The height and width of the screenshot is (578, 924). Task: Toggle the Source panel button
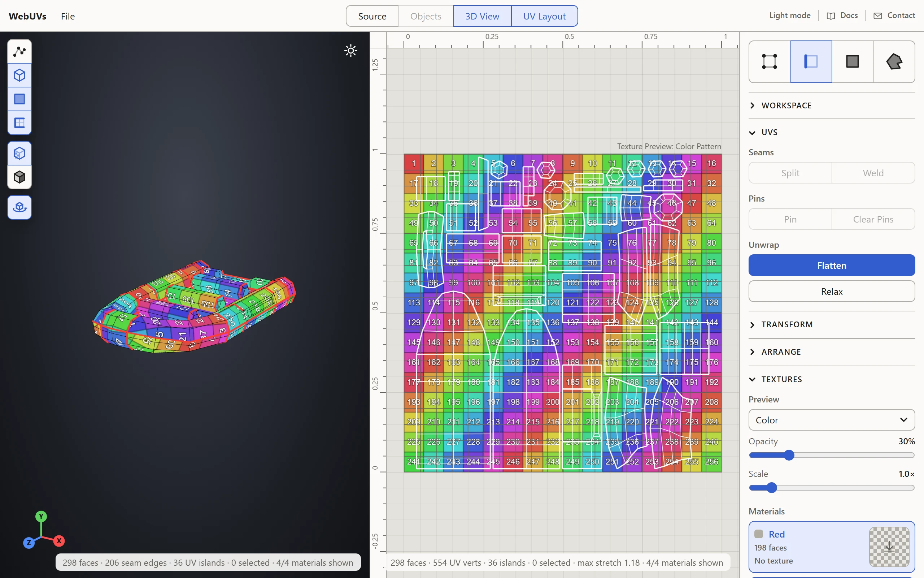click(372, 16)
